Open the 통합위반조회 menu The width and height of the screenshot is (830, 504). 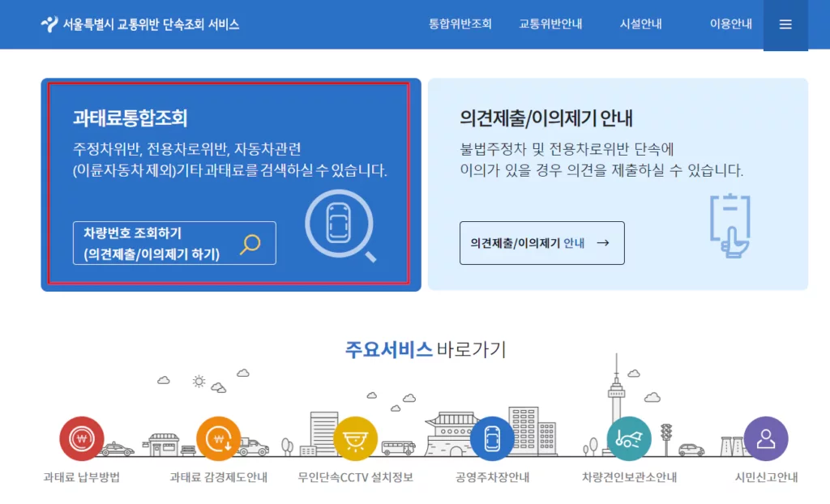[460, 23]
